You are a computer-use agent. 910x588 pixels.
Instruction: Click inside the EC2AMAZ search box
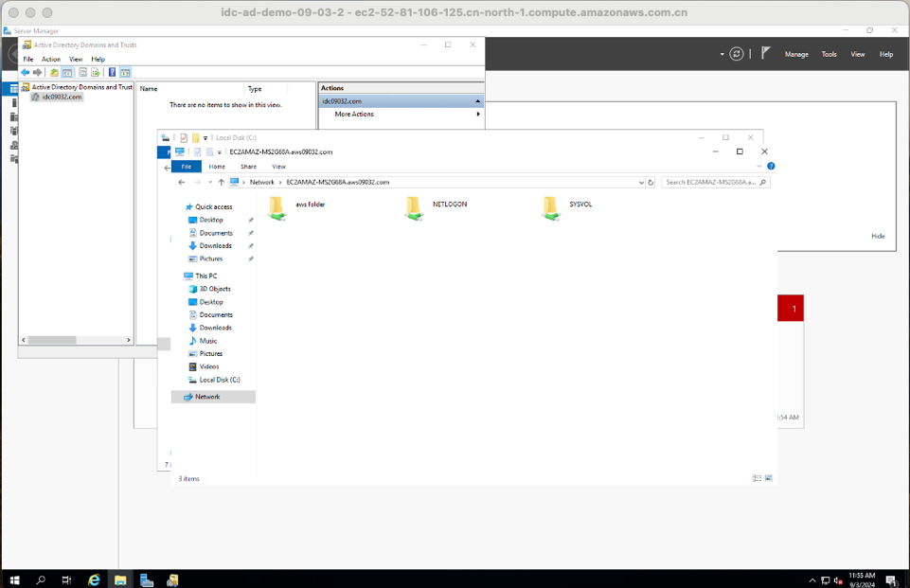coord(708,182)
